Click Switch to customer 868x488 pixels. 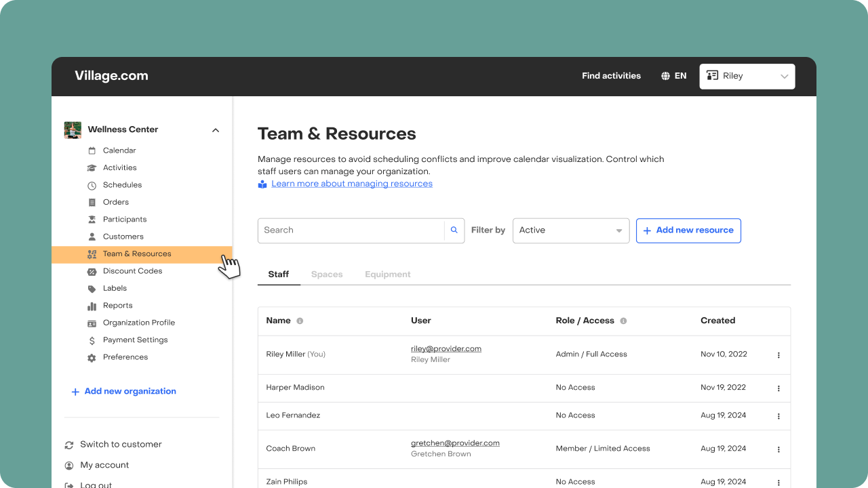pyautogui.click(x=121, y=445)
